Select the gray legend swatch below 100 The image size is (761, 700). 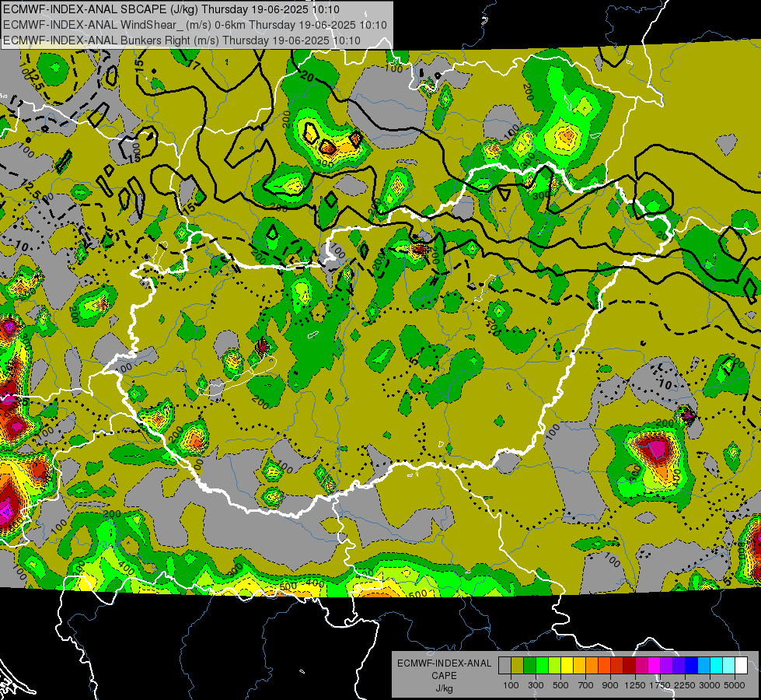tap(504, 666)
